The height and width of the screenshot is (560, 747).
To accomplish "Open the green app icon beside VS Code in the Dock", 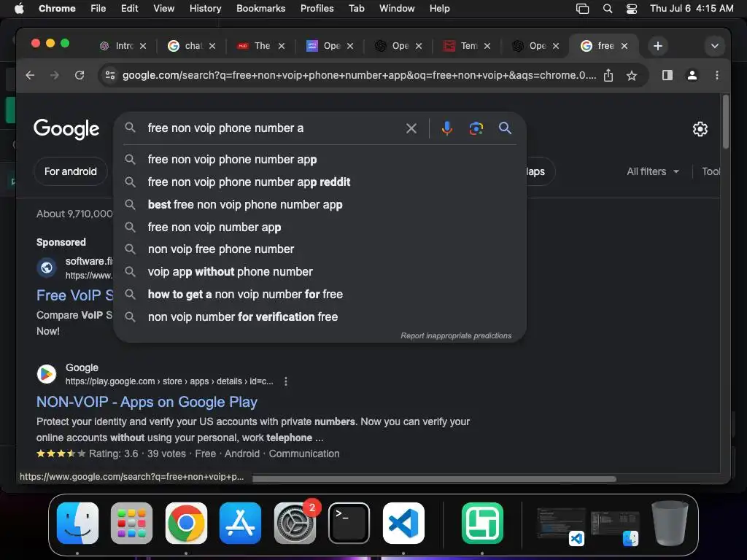I will [x=482, y=523].
